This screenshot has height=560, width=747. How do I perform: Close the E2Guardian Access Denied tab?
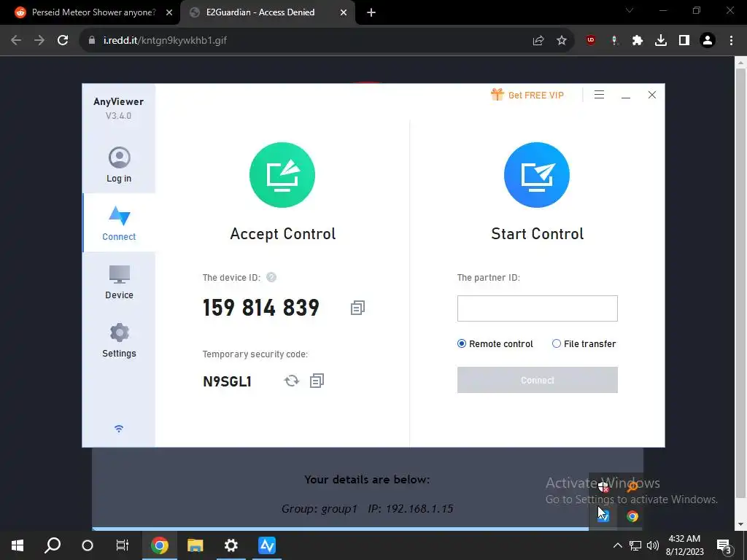coord(344,12)
